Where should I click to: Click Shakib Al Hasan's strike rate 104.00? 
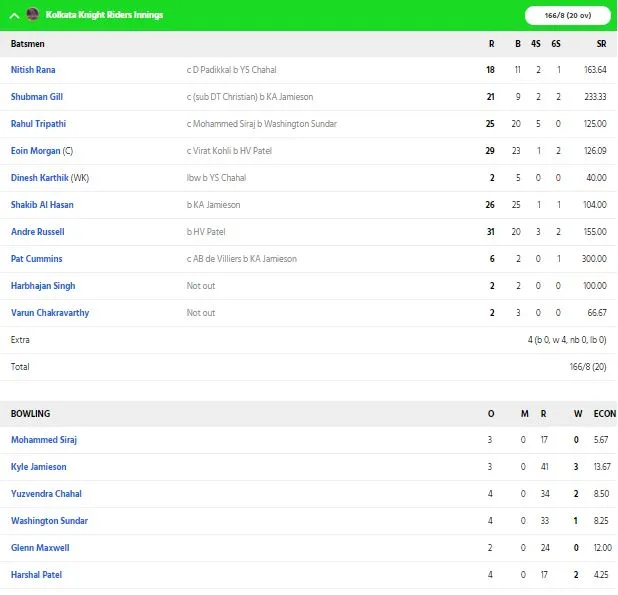[595, 205]
